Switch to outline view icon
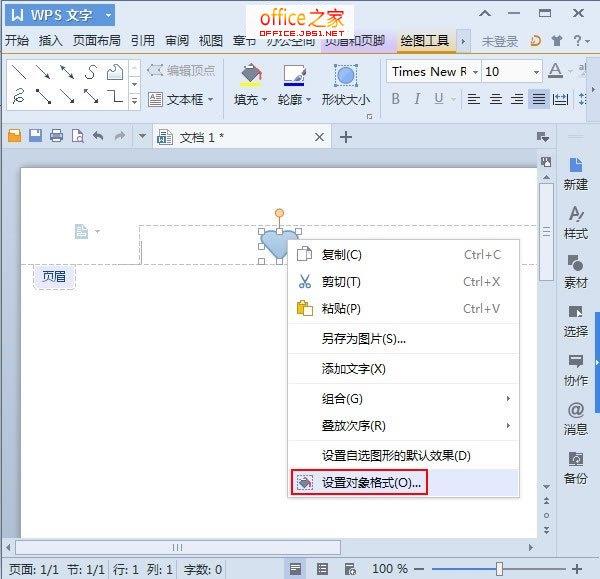The image size is (600, 579). 323,569
